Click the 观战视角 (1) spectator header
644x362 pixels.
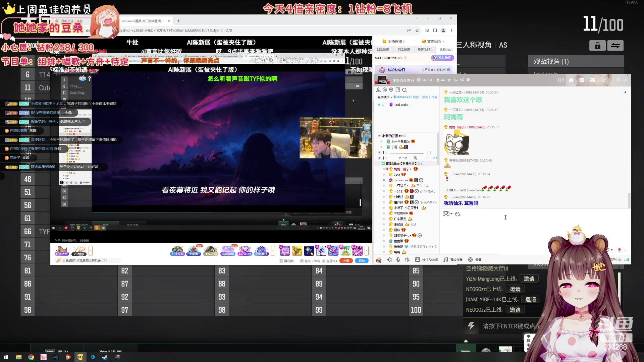click(576, 62)
